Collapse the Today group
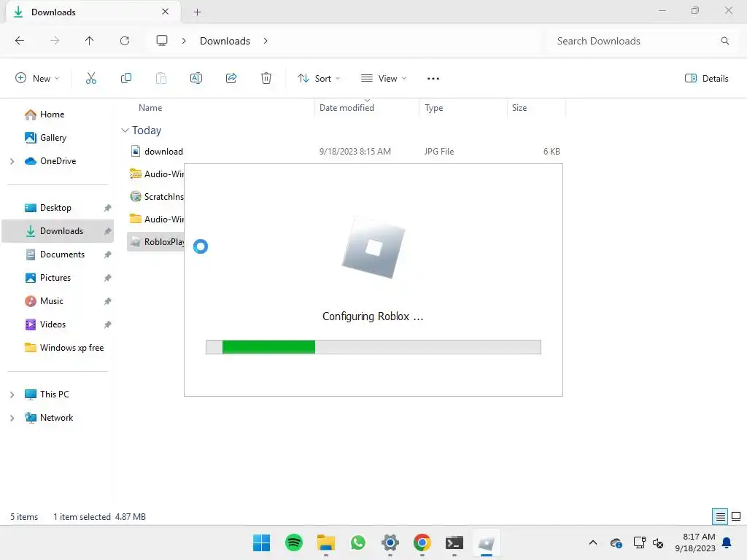 125,131
